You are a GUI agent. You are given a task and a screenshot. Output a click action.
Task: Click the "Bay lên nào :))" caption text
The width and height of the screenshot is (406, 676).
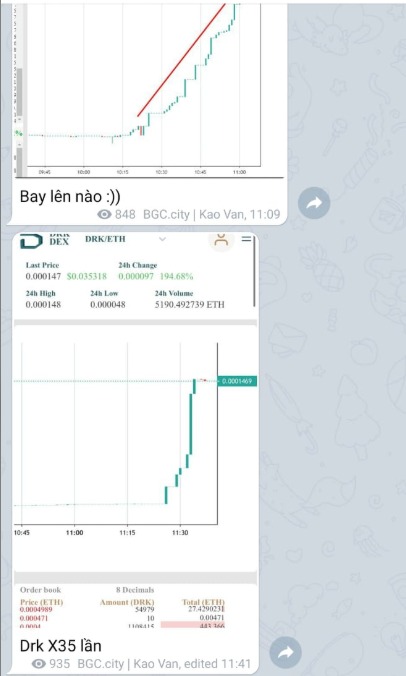(70, 197)
